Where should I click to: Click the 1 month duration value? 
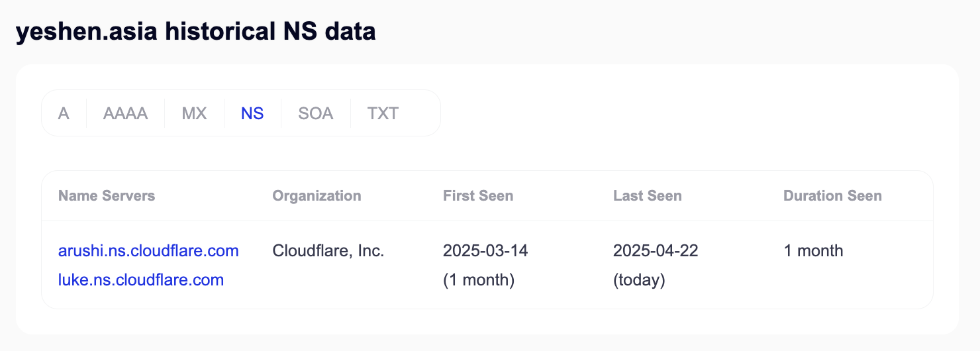[x=814, y=251]
